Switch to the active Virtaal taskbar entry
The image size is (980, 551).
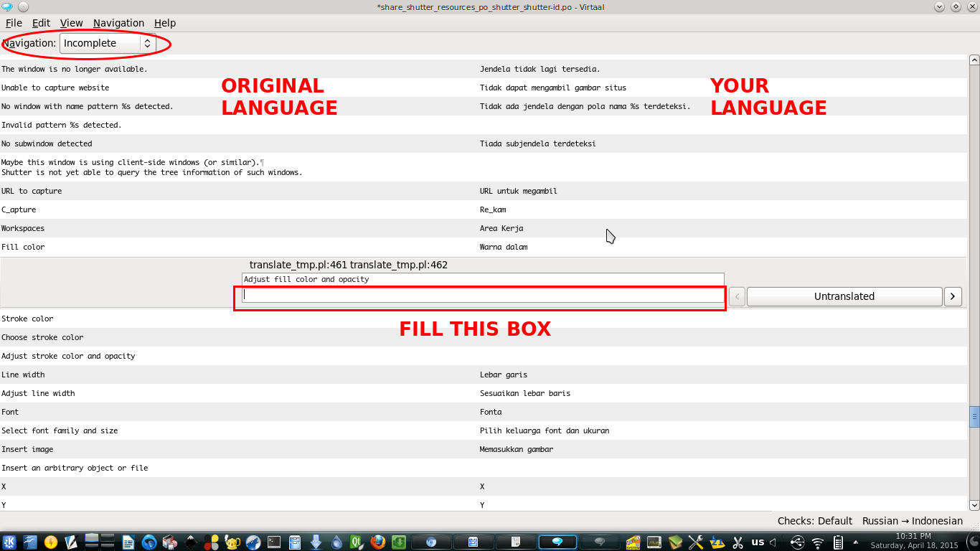coord(557,542)
